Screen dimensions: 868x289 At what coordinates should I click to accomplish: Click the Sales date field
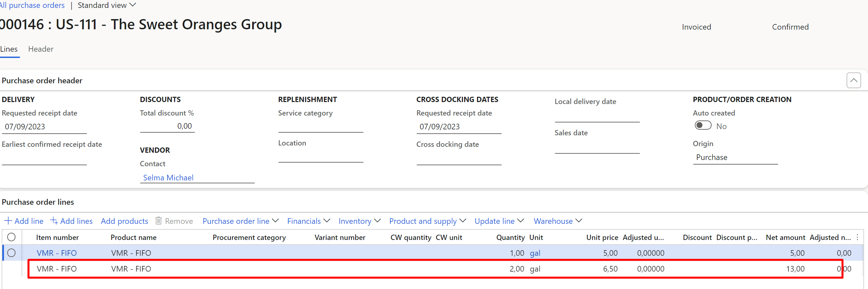click(x=597, y=147)
